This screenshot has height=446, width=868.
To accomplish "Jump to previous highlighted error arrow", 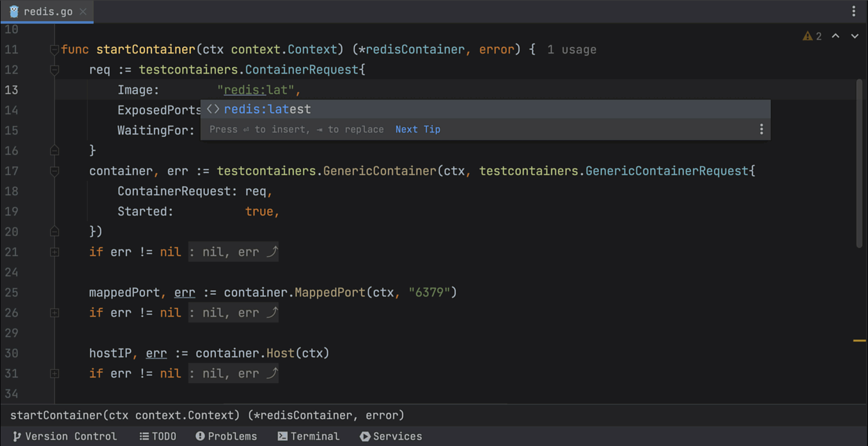I will point(836,36).
